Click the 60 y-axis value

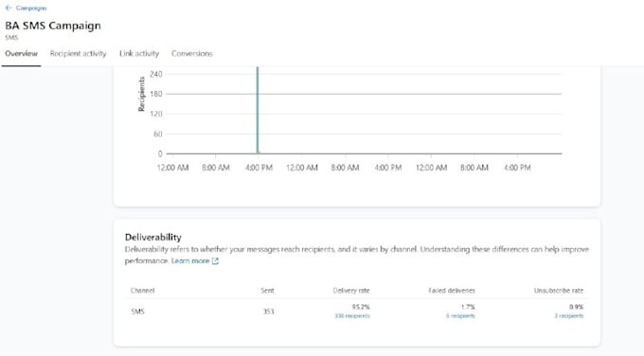click(158, 133)
